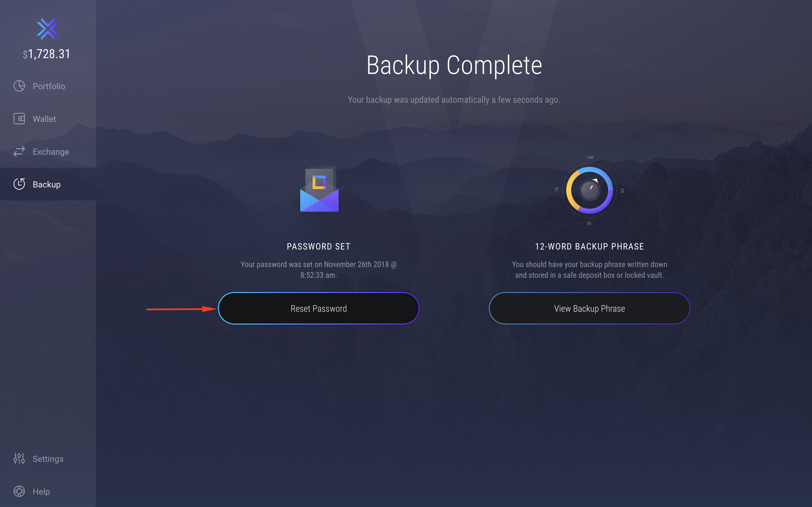Click the Exodus logo icon
812x507 pixels.
coord(48,29)
